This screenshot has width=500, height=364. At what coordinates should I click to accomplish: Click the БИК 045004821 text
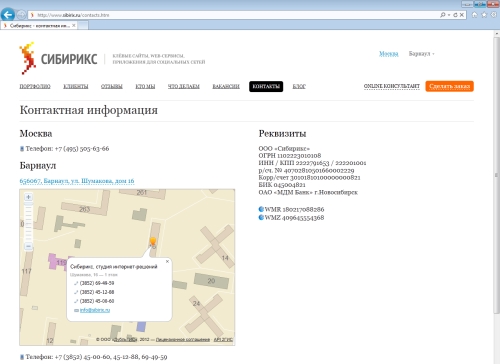pos(282,185)
